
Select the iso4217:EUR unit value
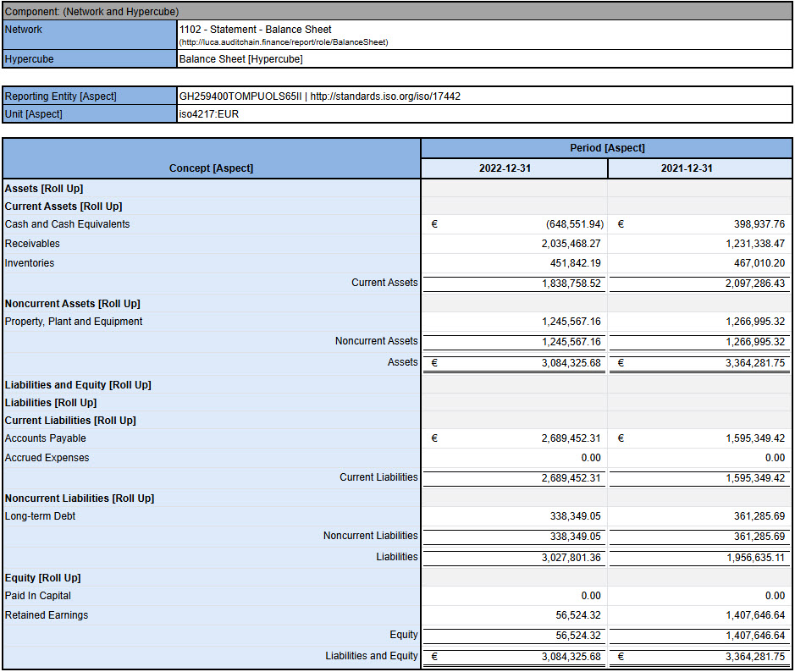pyautogui.click(x=209, y=114)
